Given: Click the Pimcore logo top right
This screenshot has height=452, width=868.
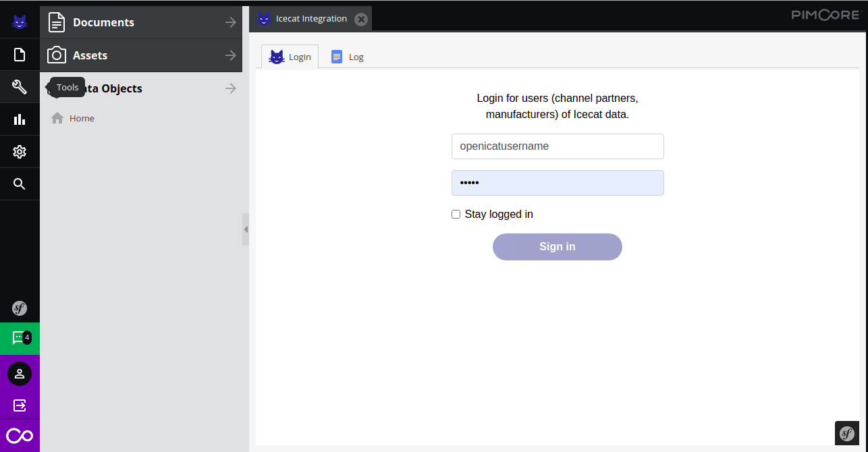Looking at the screenshot, I should click(x=826, y=15).
